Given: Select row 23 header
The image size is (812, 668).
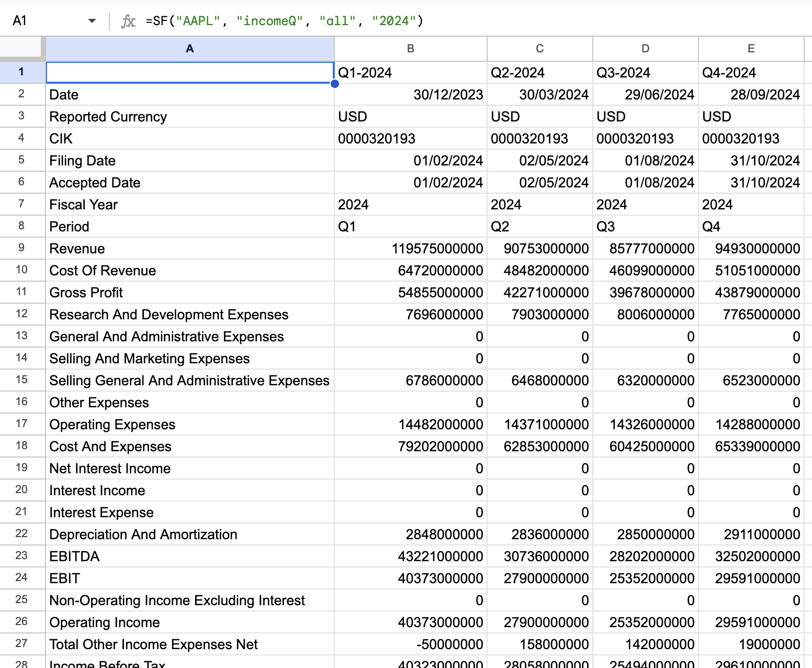Looking at the screenshot, I should click(22, 556).
